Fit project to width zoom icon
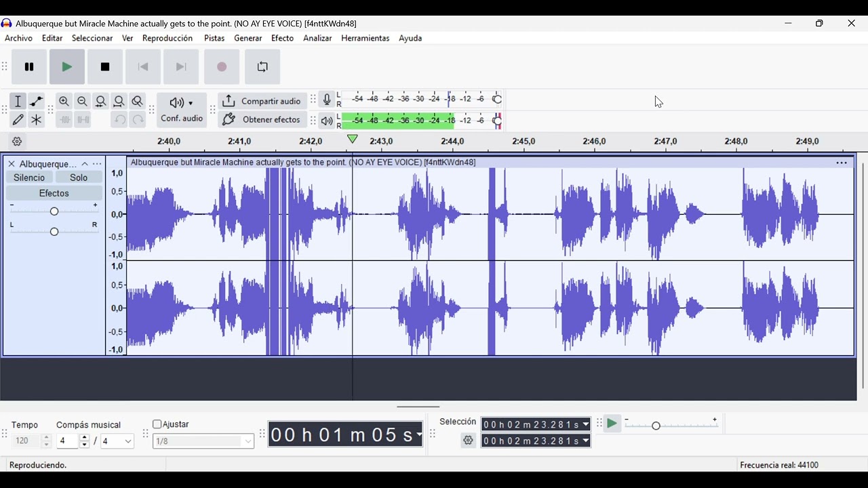 (119, 102)
